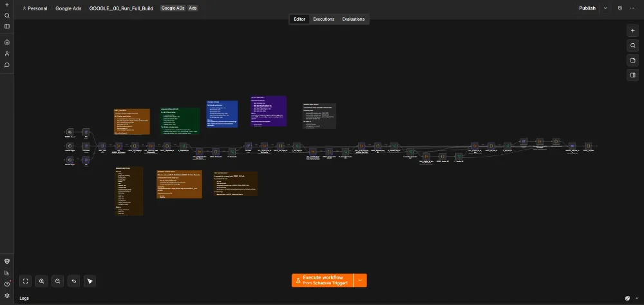The width and height of the screenshot is (644, 305).
Task: Zoom in on the canvas
Action: pos(41,281)
